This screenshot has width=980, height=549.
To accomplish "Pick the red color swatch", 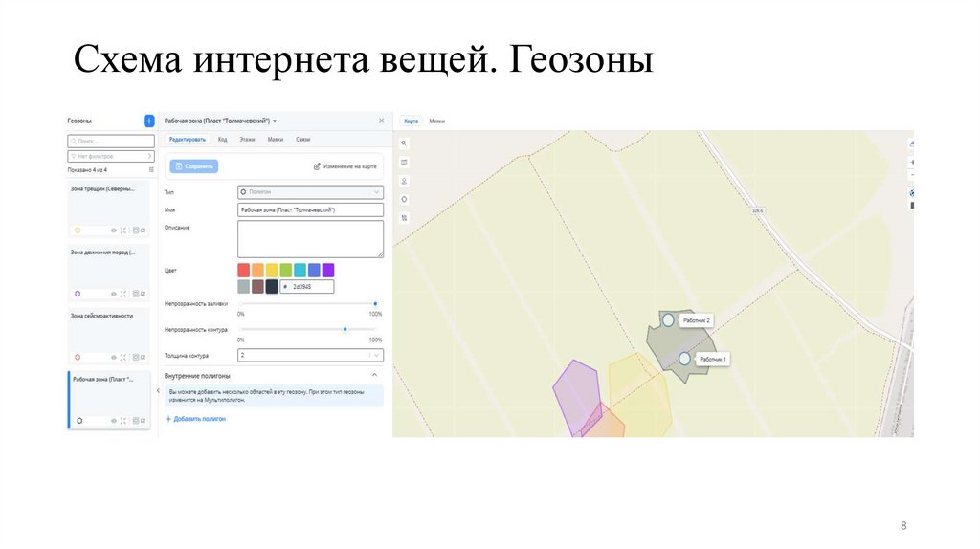I will pos(244,270).
